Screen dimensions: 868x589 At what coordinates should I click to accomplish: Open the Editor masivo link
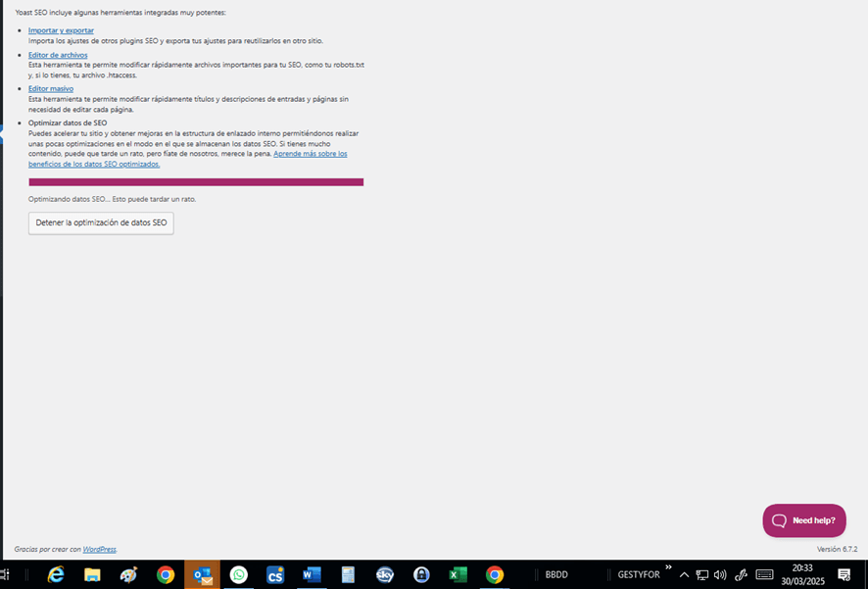coord(50,88)
